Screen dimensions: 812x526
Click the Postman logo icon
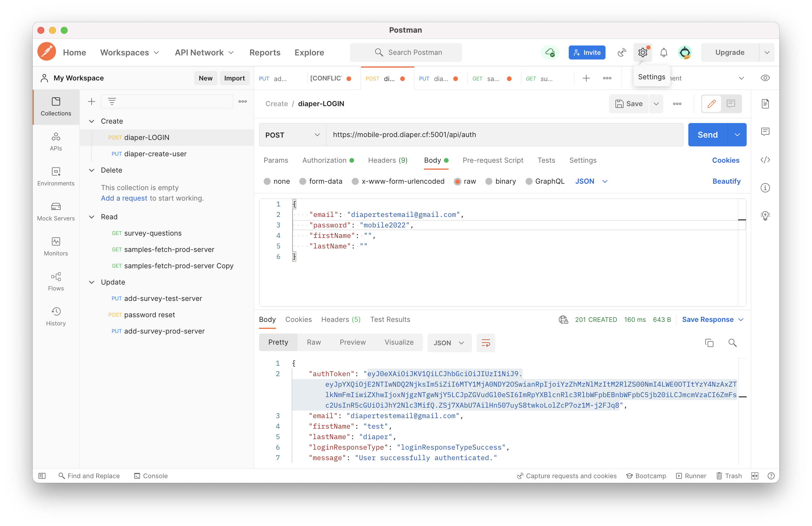tap(46, 52)
